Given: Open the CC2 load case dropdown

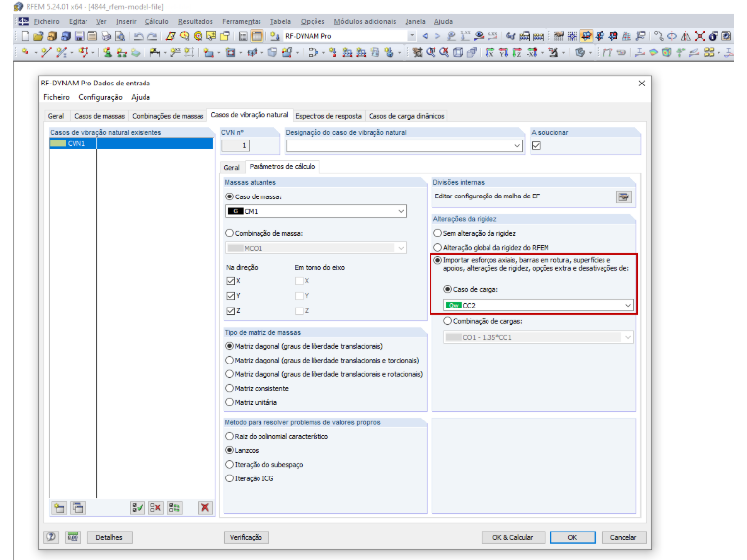Looking at the screenshot, I should tap(628, 305).
